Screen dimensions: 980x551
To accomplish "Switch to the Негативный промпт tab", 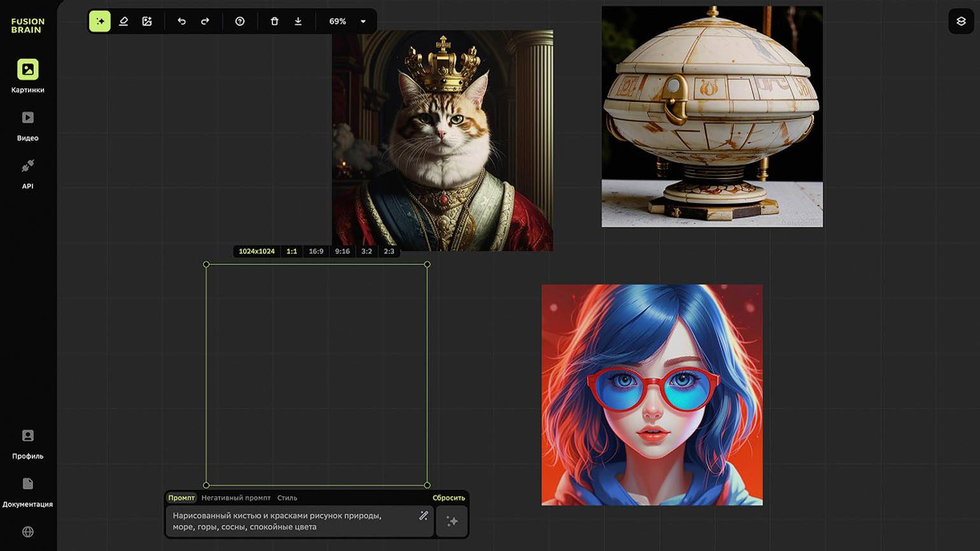I will (x=235, y=498).
